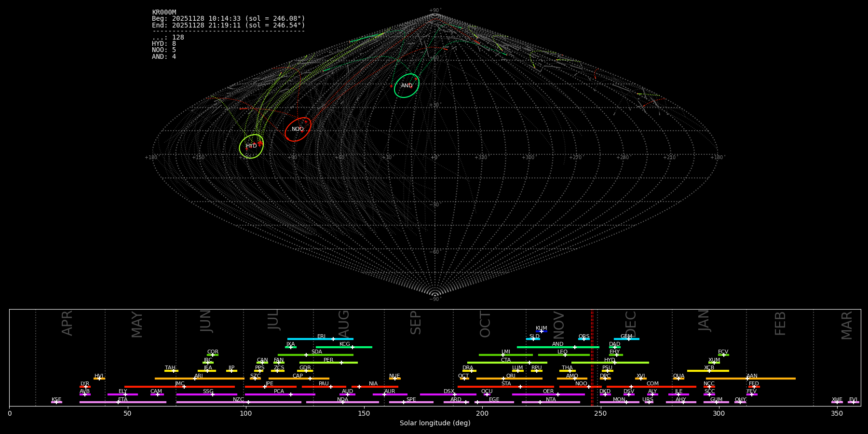Select the cyan ERI activity bar
The image size is (868, 434).
(x=320, y=339)
